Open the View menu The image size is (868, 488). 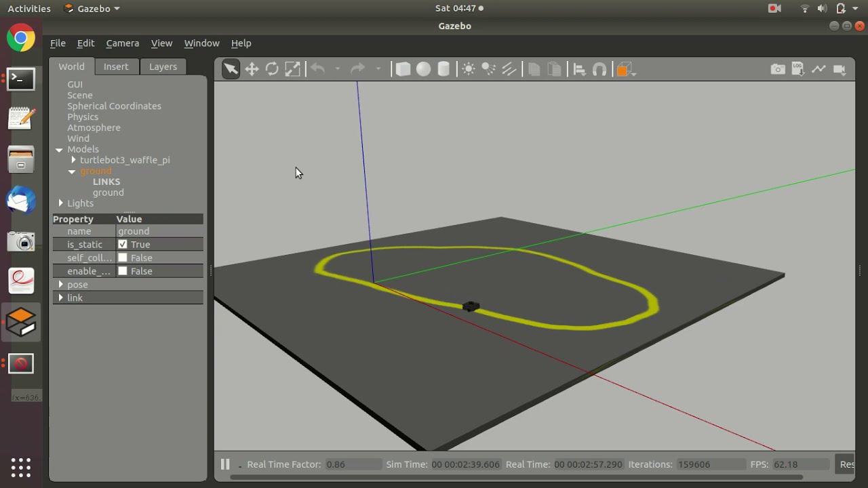161,43
